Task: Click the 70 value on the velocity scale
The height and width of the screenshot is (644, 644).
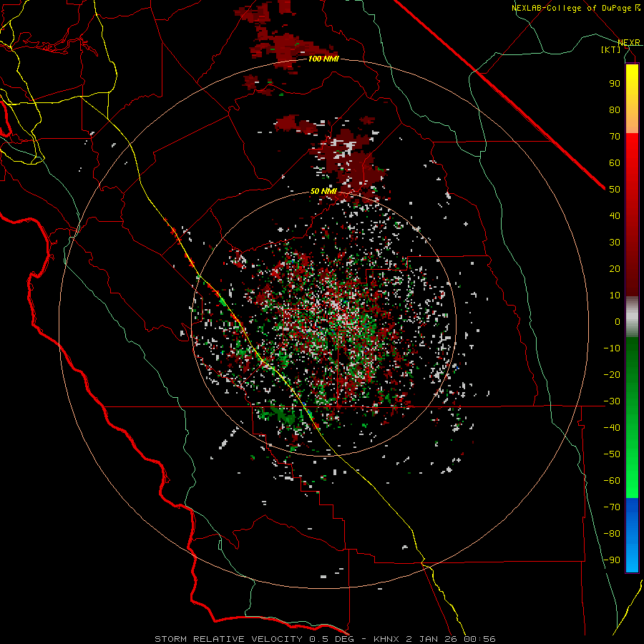Action: (x=615, y=137)
